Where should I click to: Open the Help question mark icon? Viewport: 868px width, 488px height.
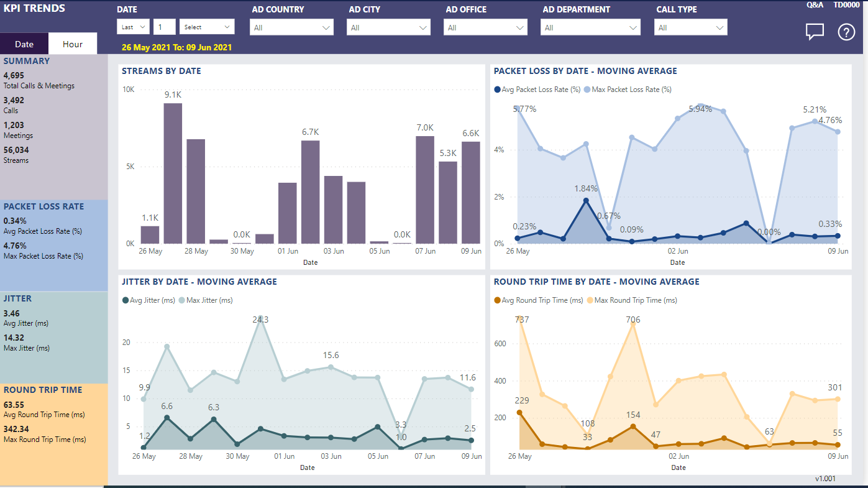[846, 32]
